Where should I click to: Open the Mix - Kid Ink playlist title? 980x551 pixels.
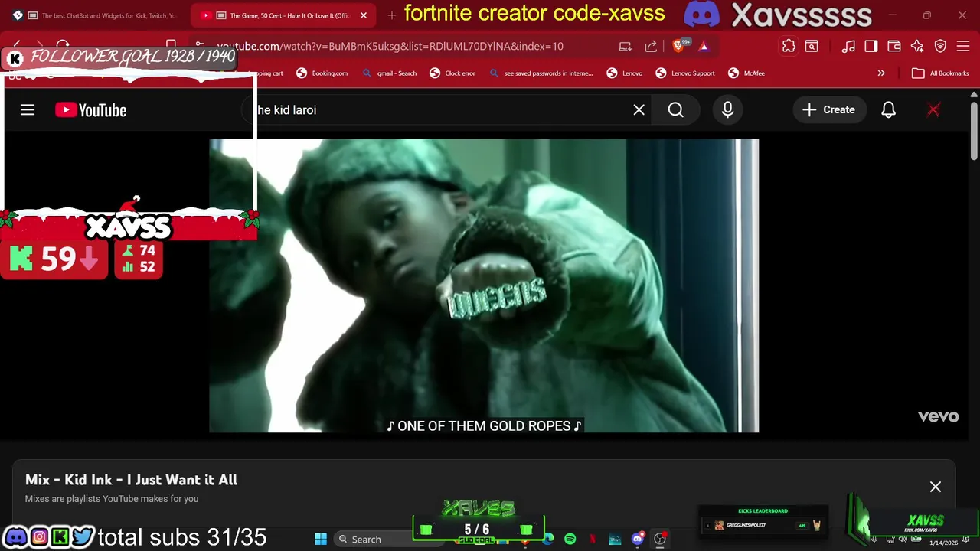coord(131,480)
